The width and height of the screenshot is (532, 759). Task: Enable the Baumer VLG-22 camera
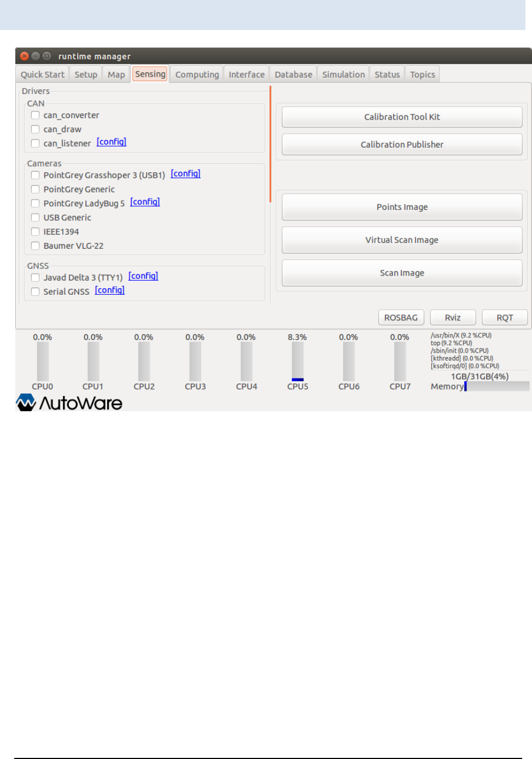pos(35,246)
